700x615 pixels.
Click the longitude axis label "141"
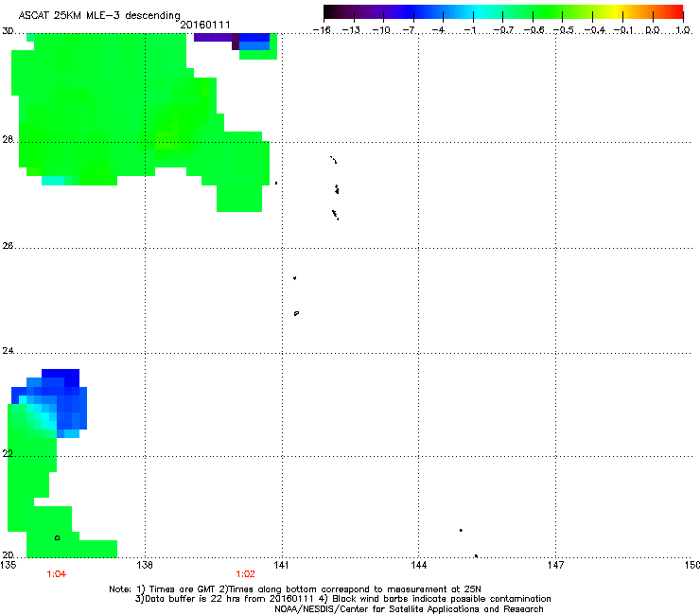click(x=281, y=565)
